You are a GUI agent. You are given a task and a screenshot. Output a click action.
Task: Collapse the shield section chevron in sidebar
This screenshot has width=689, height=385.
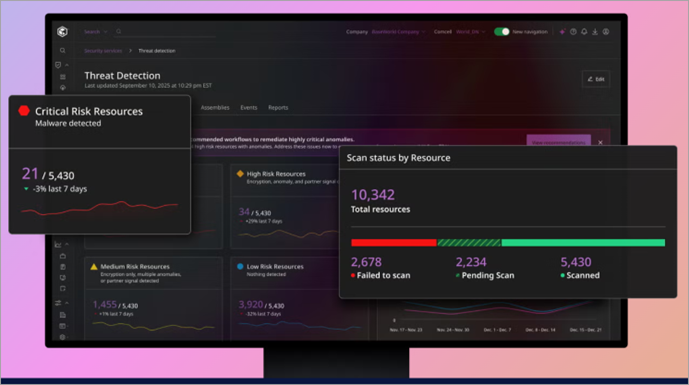(x=67, y=65)
